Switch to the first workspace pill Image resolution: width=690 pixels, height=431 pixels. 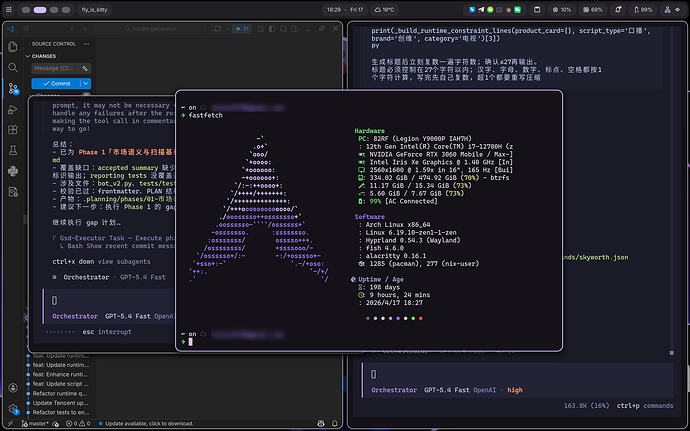tap(26, 10)
